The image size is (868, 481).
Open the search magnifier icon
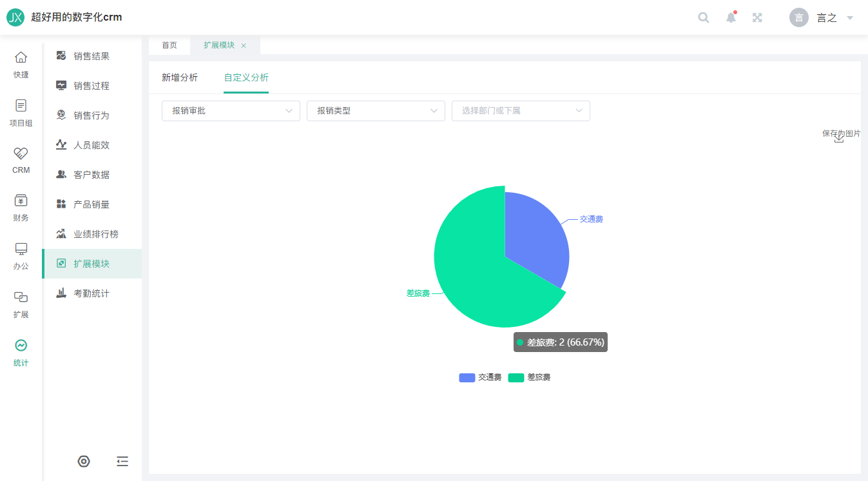pos(704,17)
